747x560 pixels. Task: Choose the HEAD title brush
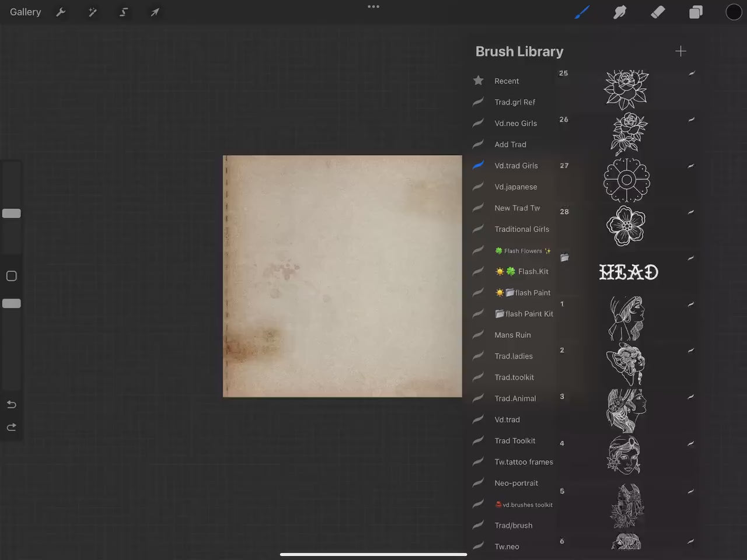click(628, 272)
